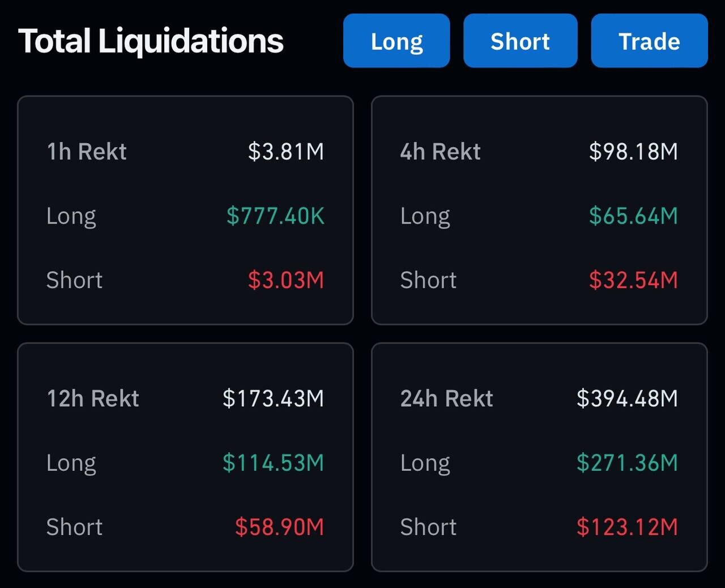725x588 pixels.
Task: Click the $114.53M long value
Action: [x=273, y=463]
